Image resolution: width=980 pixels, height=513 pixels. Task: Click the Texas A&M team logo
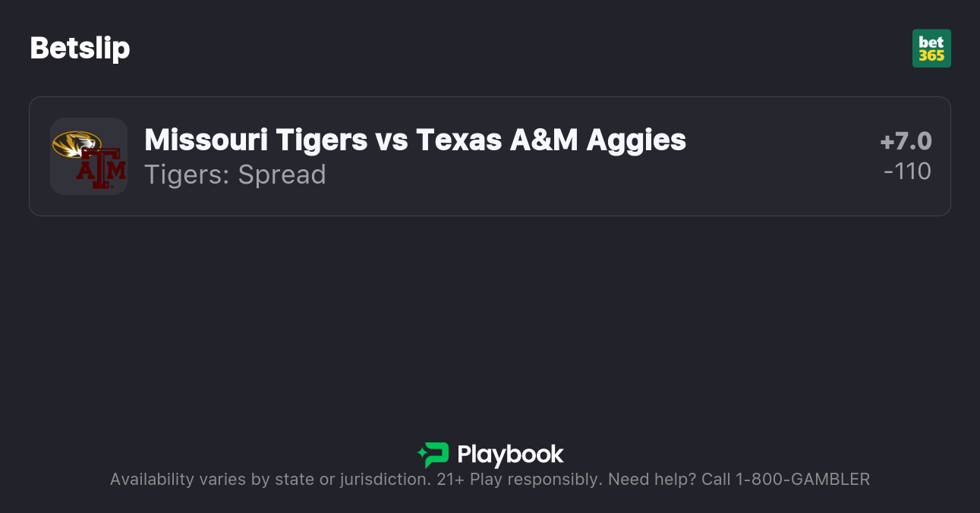[102, 168]
